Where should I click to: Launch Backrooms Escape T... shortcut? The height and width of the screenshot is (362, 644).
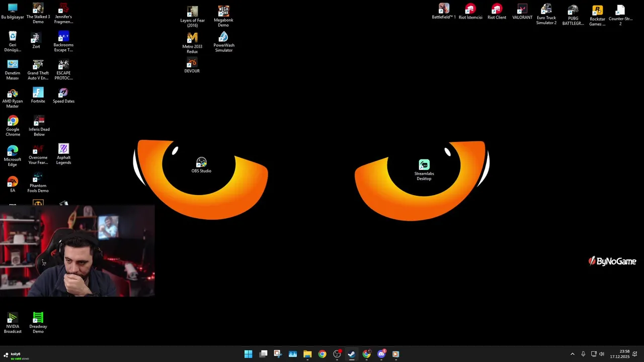coord(63,42)
